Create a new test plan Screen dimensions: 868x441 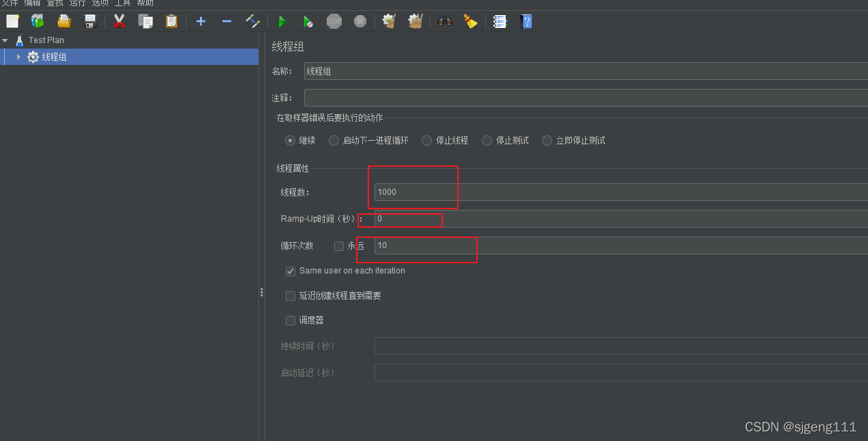tap(12, 21)
